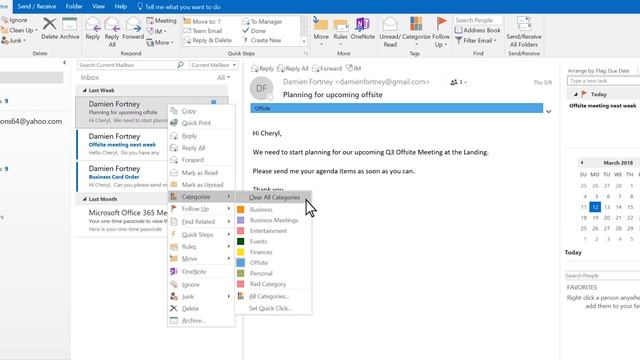The height and width of the screenshot is (360, 640).
Task: Click the Search People box in ribbon
Action: point(478,20)
